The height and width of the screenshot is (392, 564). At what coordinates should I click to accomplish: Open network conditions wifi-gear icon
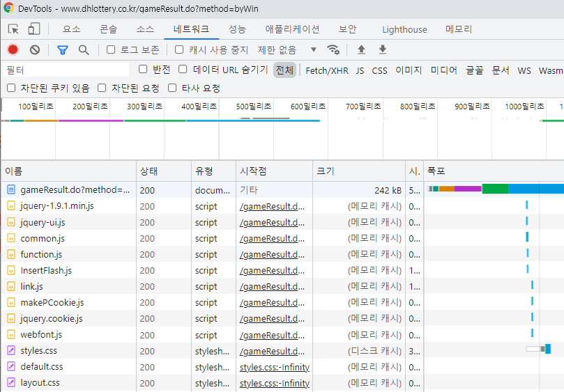click(333, 49)
